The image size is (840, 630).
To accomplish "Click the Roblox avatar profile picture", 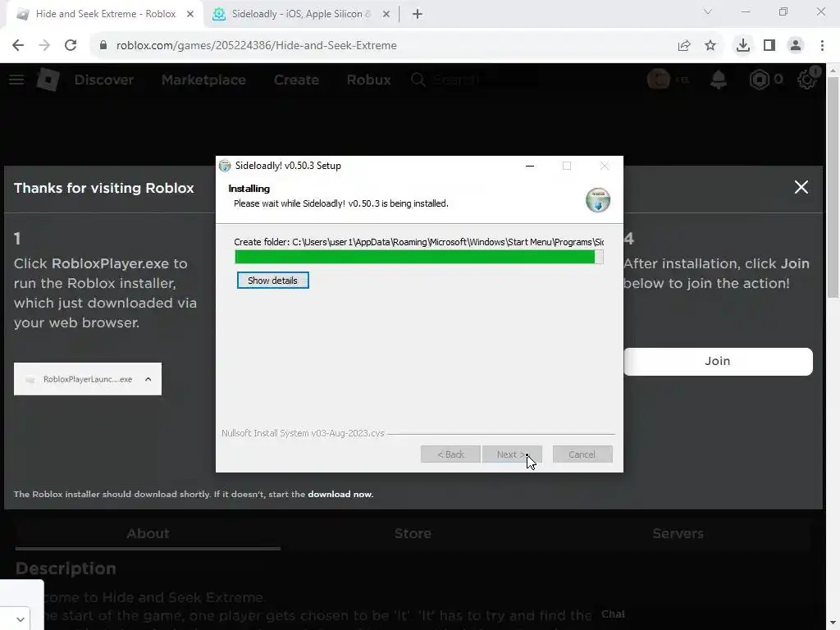I will (x=659, y=80).
